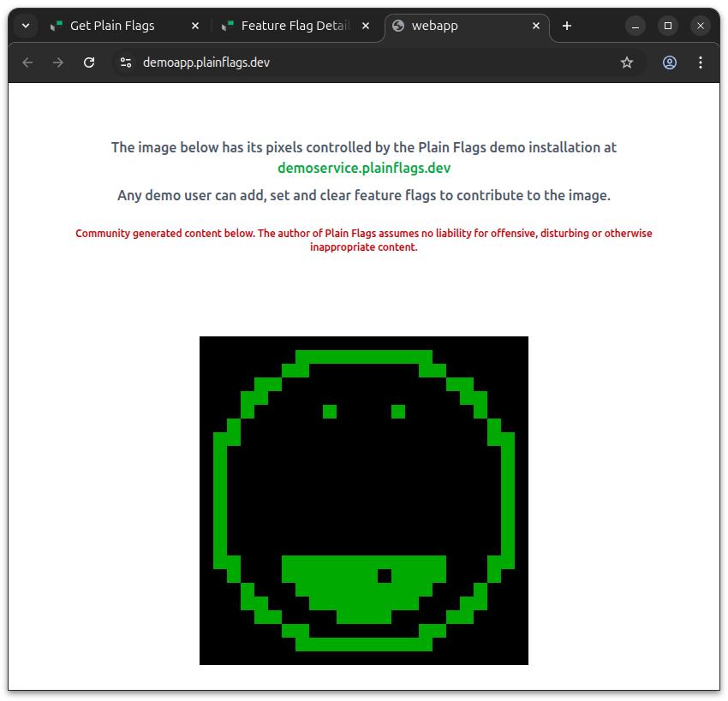Image resolution: width=728 pixels, height=701 pixels.
Task: Click the browser back arrow
Action: point(27,62)
